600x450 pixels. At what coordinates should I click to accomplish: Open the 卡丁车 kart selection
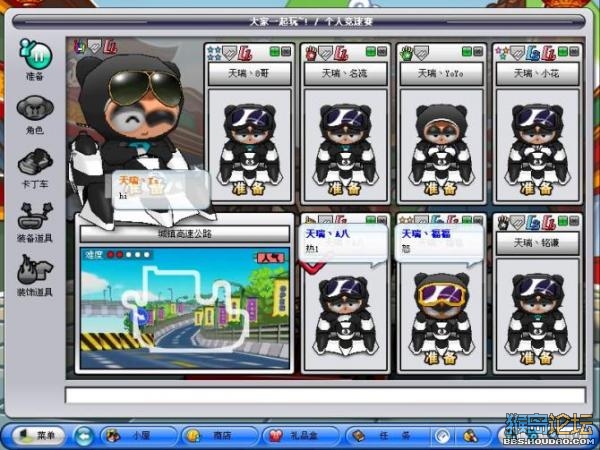pos(35,168)
